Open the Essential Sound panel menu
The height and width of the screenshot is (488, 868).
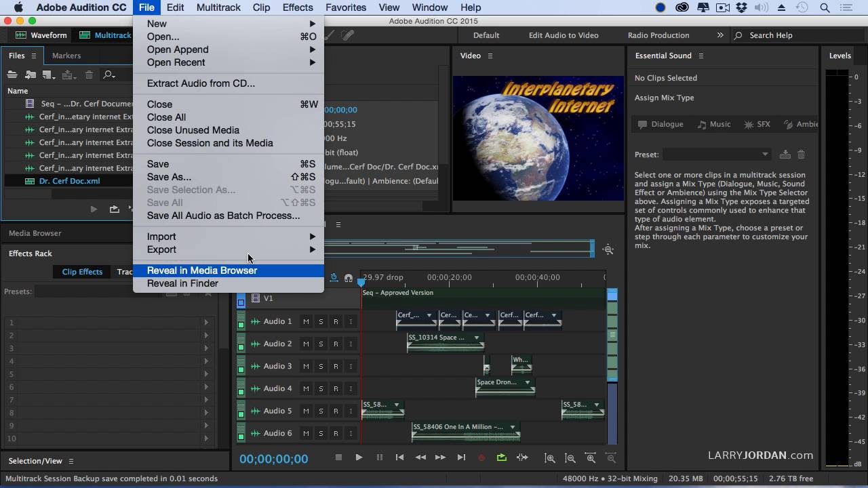[x=701, y=56]
